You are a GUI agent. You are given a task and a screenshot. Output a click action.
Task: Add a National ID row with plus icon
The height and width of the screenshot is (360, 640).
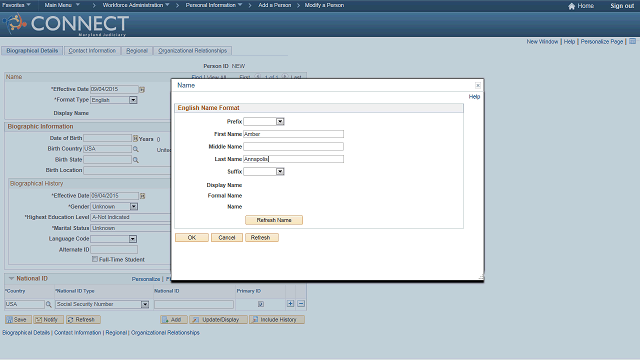click(x=290, y=304)
